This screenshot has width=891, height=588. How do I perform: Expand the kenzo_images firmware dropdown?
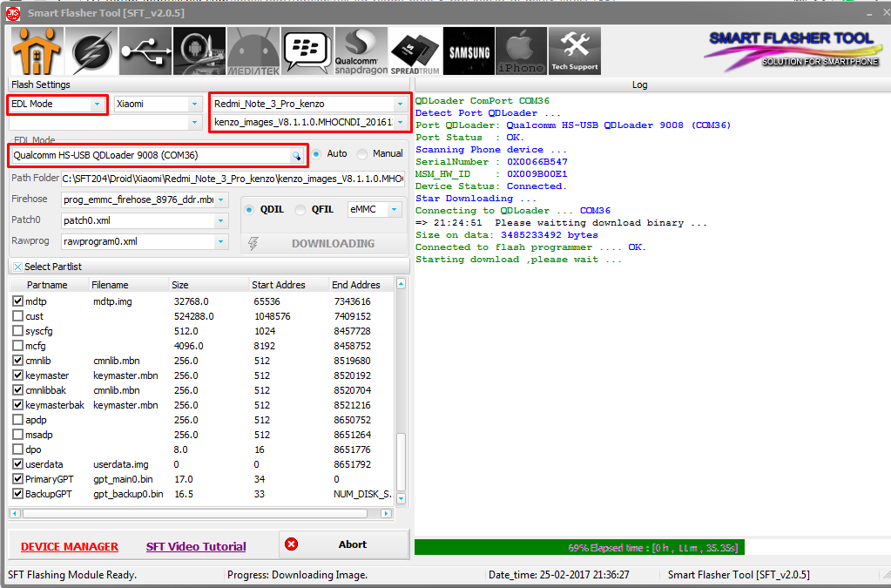400,122
